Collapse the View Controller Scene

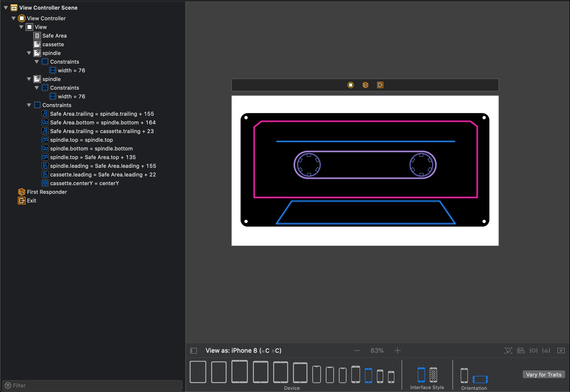click(6, 8)
